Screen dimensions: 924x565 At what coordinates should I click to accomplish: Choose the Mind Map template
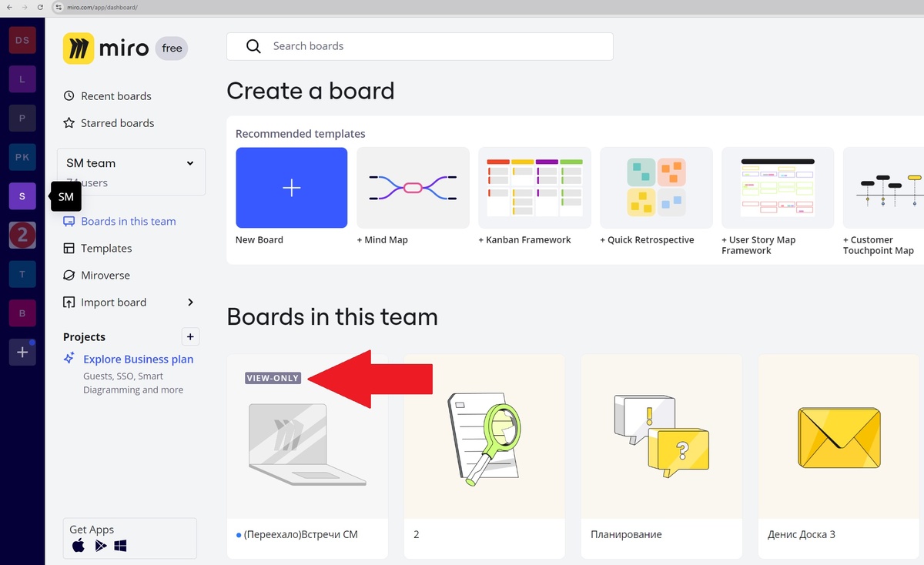point(413,188)
